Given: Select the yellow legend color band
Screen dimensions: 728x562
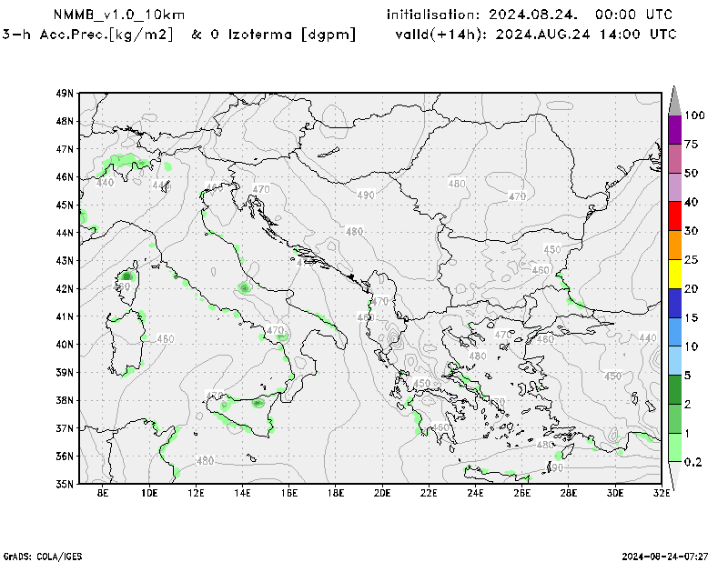Looking at the screenshot, I should pyautogui.click(x=674, y=274).
